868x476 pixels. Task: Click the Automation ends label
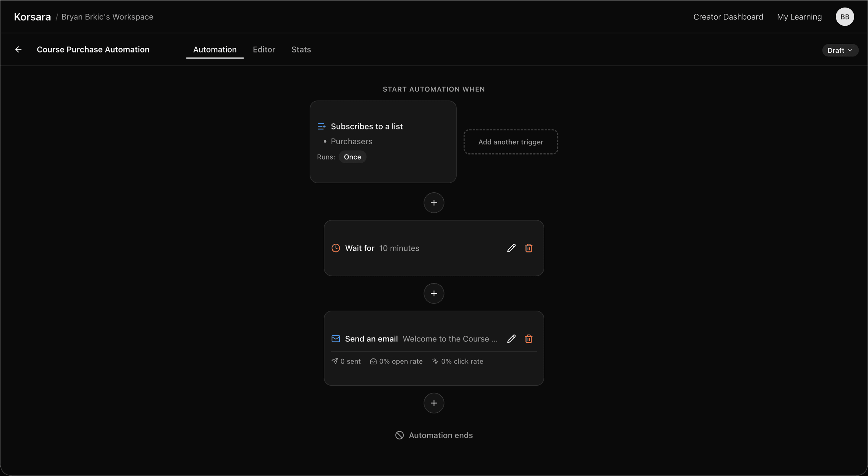tap(441, 435)
